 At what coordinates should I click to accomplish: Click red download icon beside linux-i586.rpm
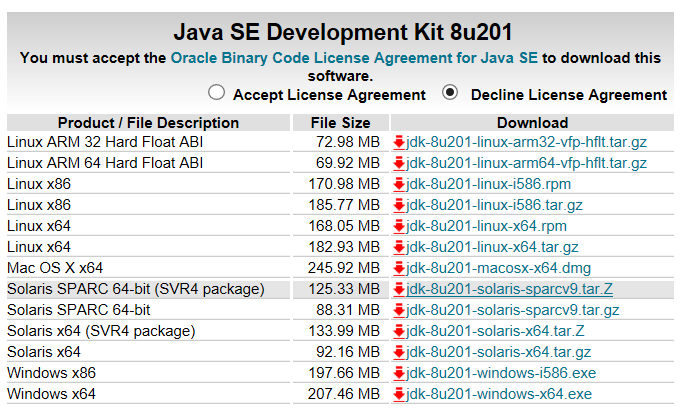399,184
